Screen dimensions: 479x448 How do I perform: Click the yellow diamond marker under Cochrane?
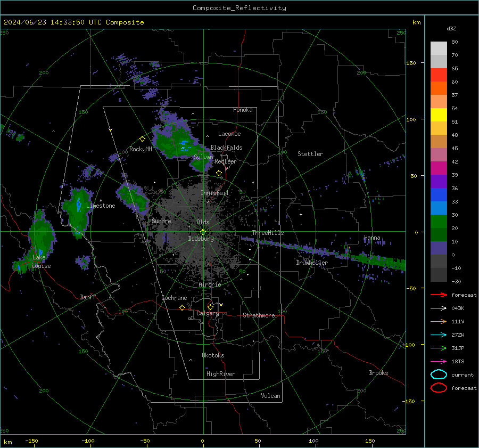pyautogui.click(x=182, y=307)
